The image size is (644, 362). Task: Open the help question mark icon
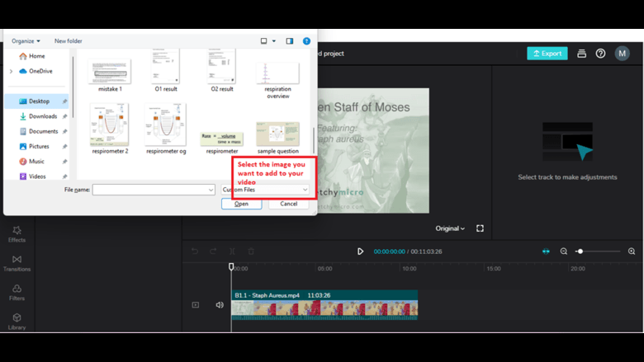pyautogui.click(x=600, y=54)
